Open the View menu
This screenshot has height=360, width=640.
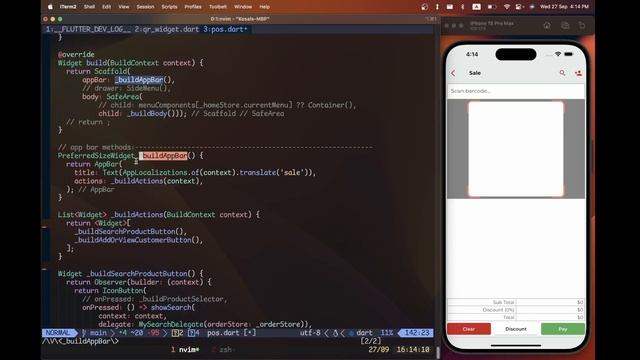click(x=124, y=7)
